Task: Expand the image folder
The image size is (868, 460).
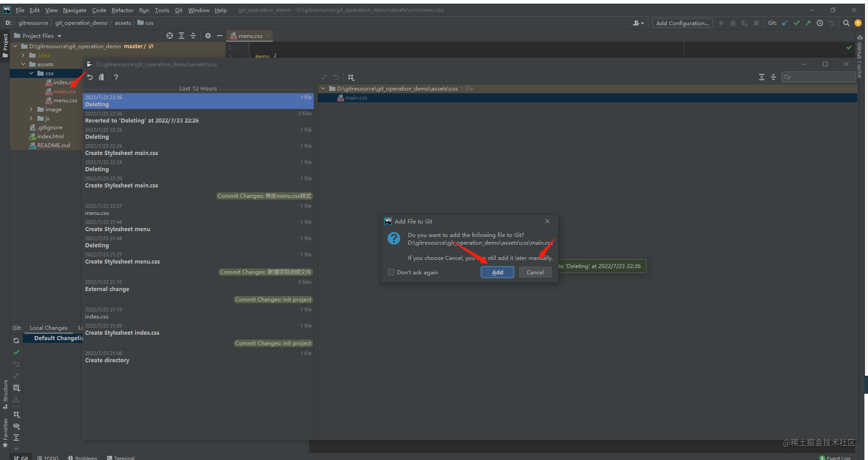Action: (x=32, y=109)
